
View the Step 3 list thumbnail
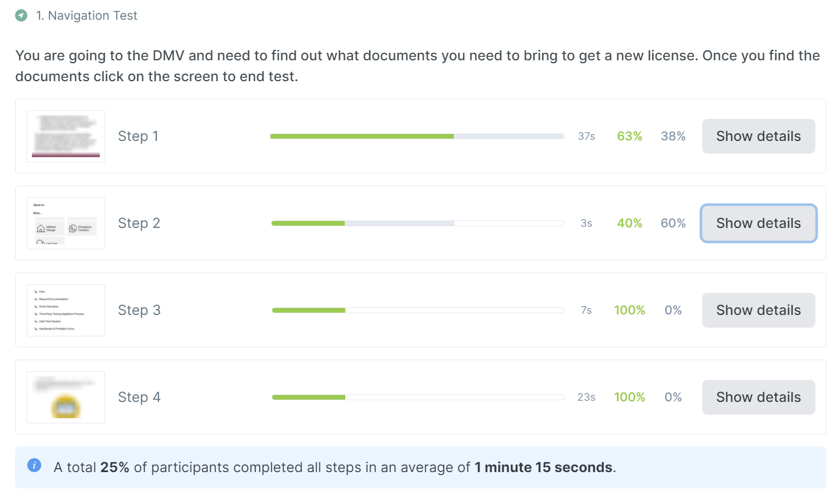click(x=66, y=310)
